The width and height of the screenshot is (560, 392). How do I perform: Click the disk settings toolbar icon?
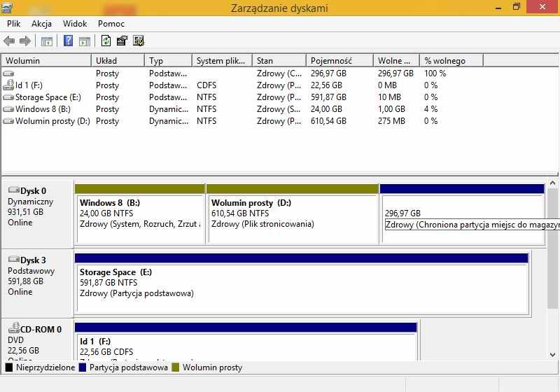coord(139,41)
